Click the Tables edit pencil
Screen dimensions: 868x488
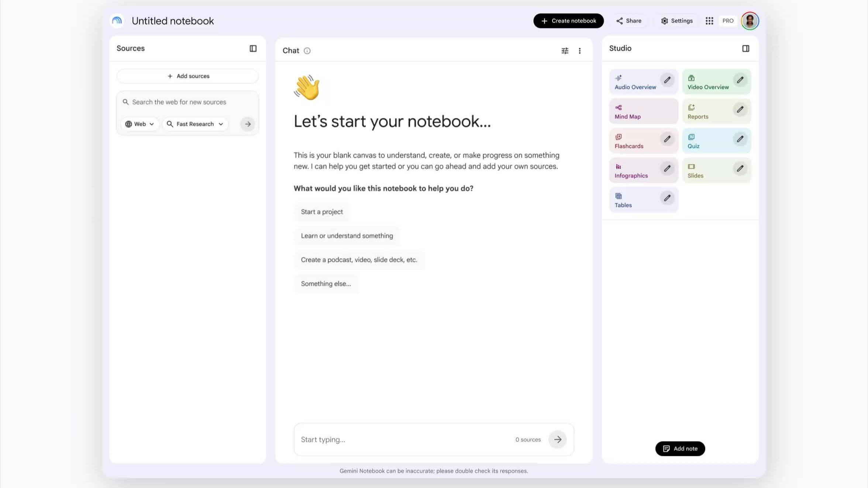tap(667, 198)
